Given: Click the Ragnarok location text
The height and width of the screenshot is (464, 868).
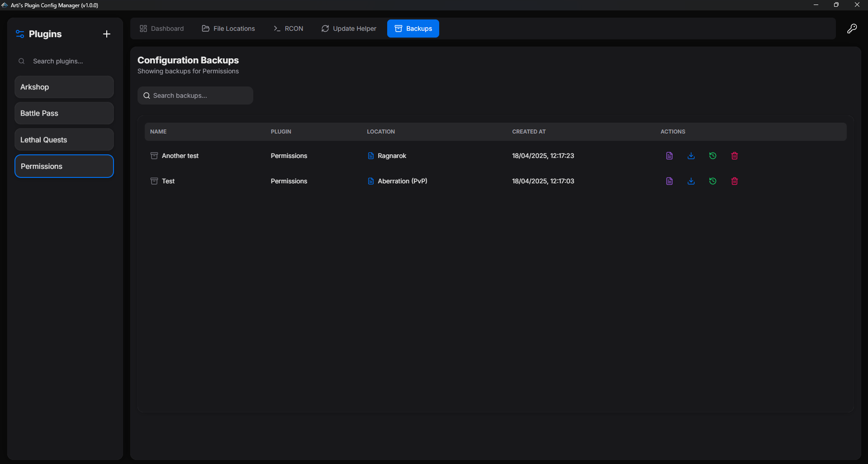Looking at the screenshot, I should [x=392, y=156].
